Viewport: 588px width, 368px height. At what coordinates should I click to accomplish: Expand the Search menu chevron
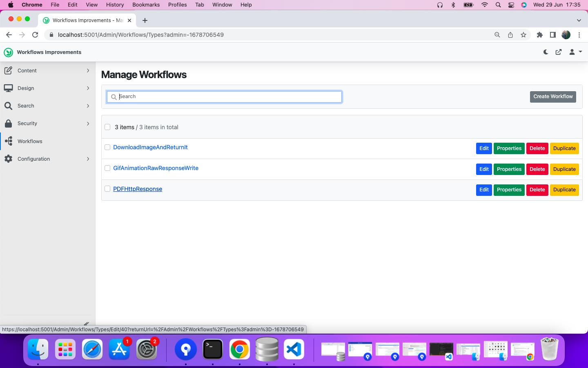88,106
